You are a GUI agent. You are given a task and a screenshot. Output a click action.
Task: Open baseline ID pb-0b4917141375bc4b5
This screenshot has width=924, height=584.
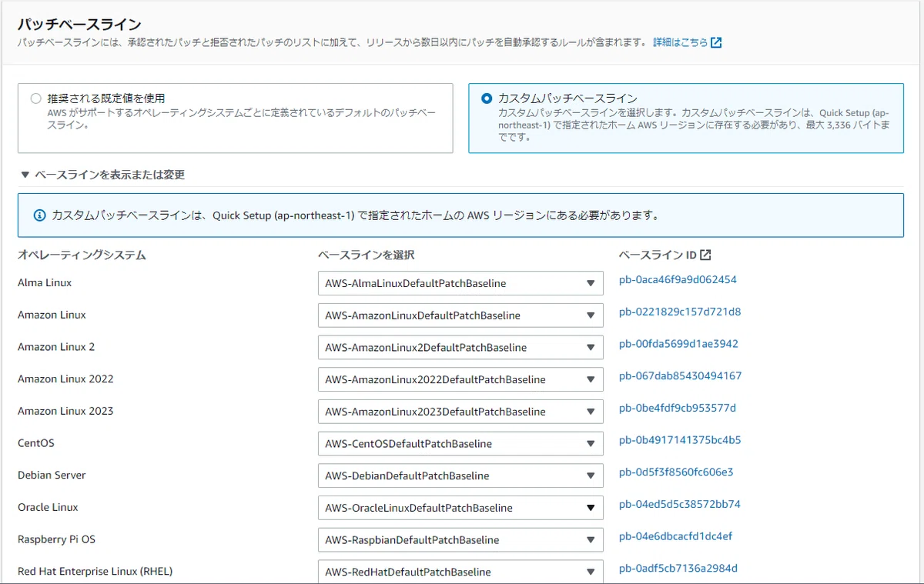[x=680, y=440]
